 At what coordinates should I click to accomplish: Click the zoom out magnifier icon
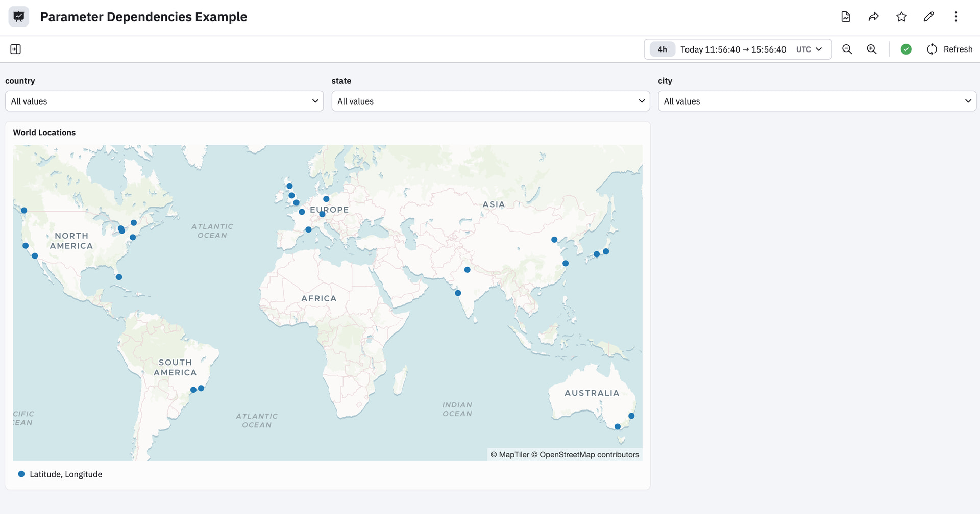847,49
